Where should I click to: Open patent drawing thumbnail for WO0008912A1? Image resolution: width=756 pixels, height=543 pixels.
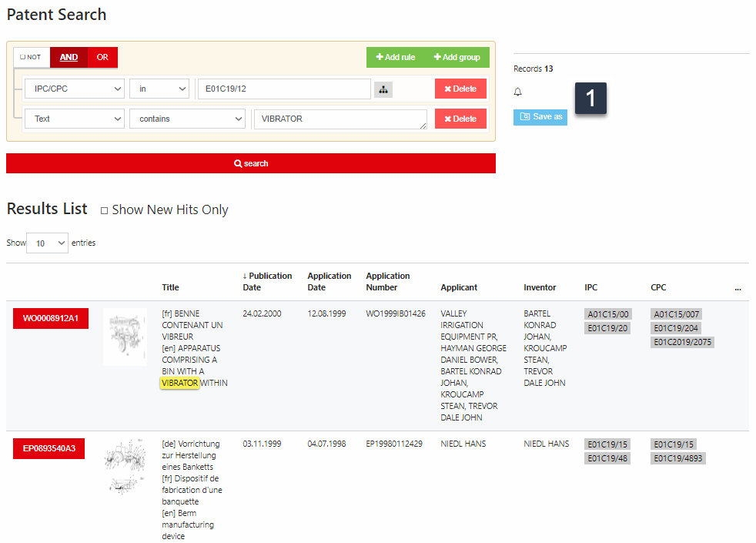point(125,337)
